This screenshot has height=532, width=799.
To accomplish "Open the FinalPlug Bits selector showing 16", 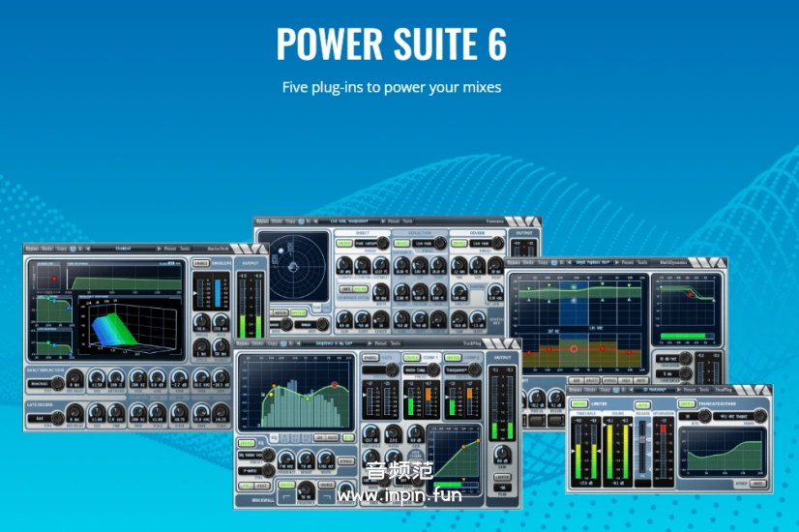I will point(695,416).
